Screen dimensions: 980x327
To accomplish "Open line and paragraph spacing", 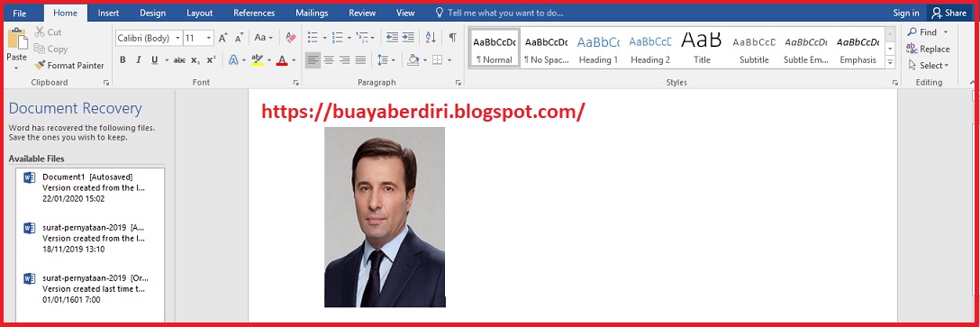I will coord(383,60).
